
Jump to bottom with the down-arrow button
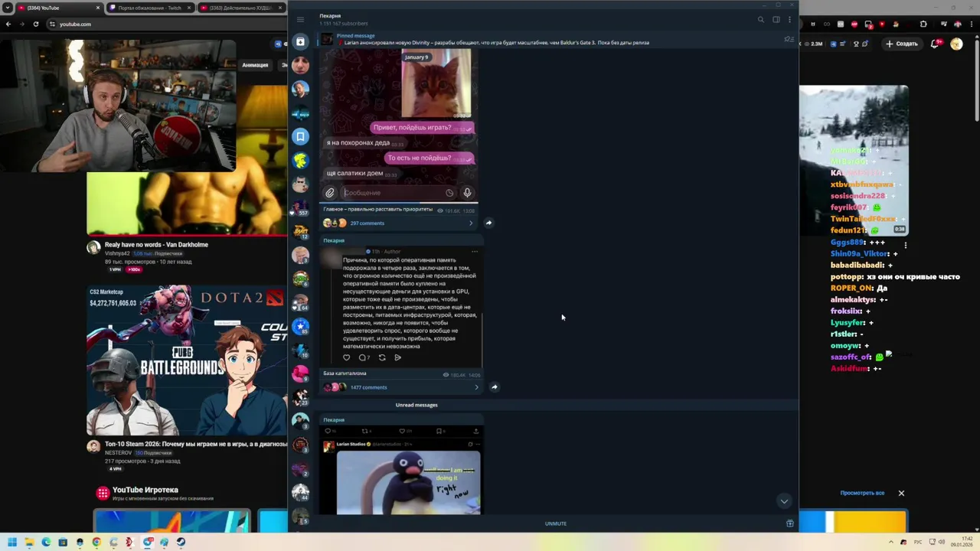click(x=783, y=500)
